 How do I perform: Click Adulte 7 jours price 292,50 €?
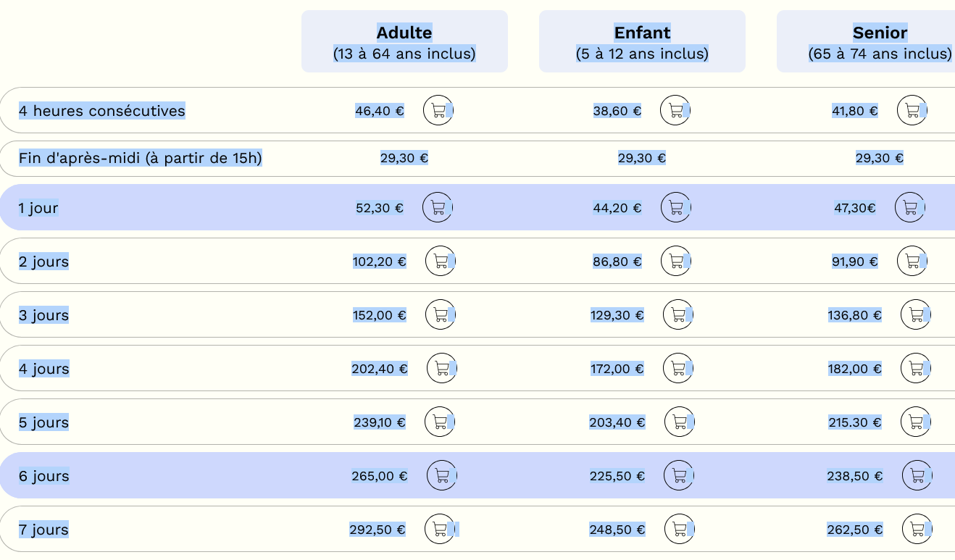[377, 530]
